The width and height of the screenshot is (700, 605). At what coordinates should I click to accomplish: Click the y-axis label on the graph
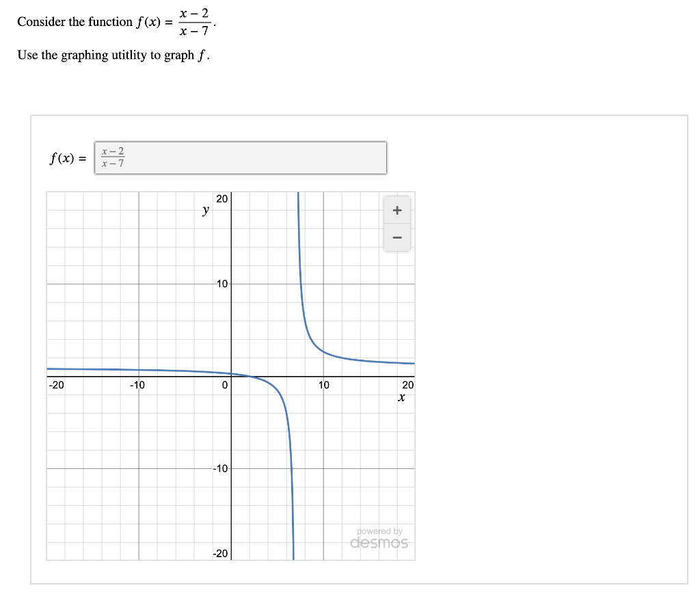[x=204, y=210]
